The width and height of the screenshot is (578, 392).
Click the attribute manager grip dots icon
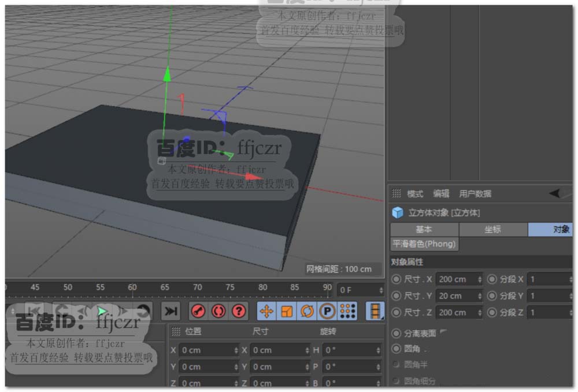(397, 193)
